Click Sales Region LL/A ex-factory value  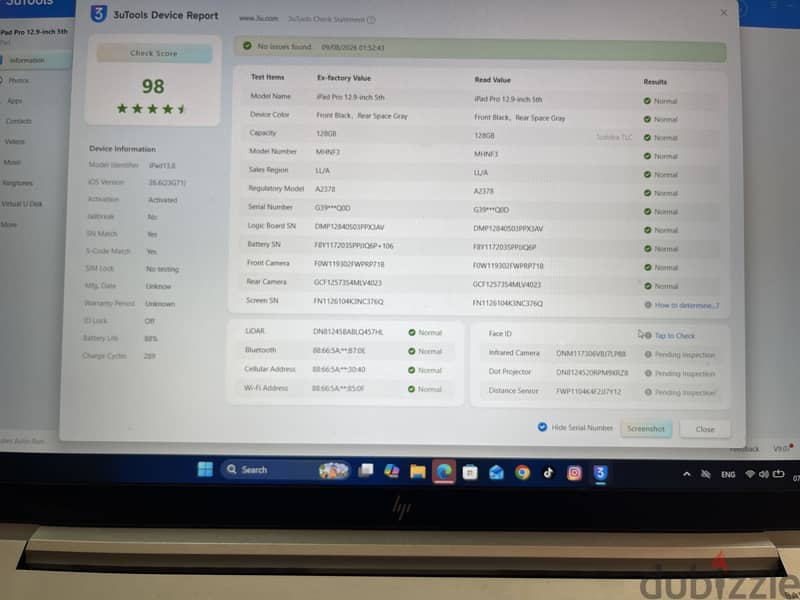[322, 170]
